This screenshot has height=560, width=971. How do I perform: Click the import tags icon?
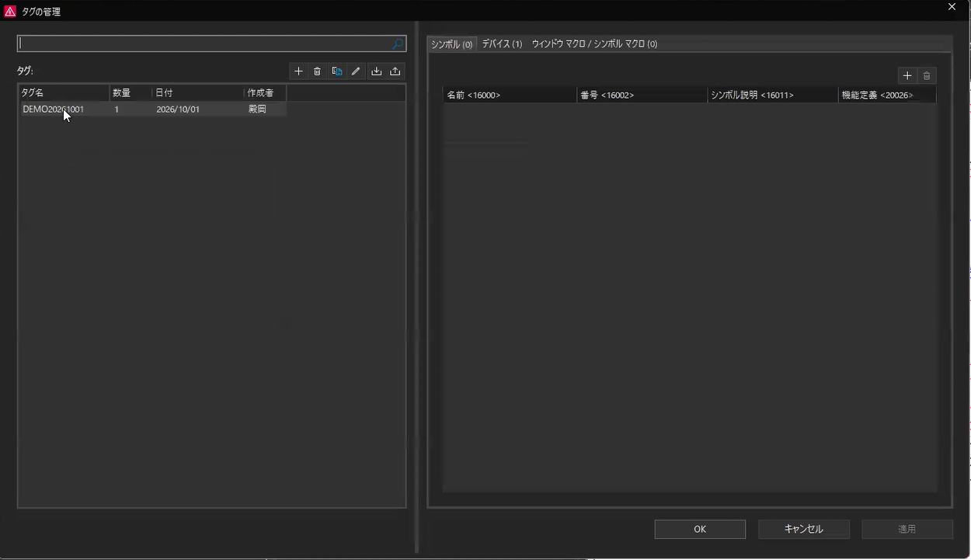pos(377,71)
